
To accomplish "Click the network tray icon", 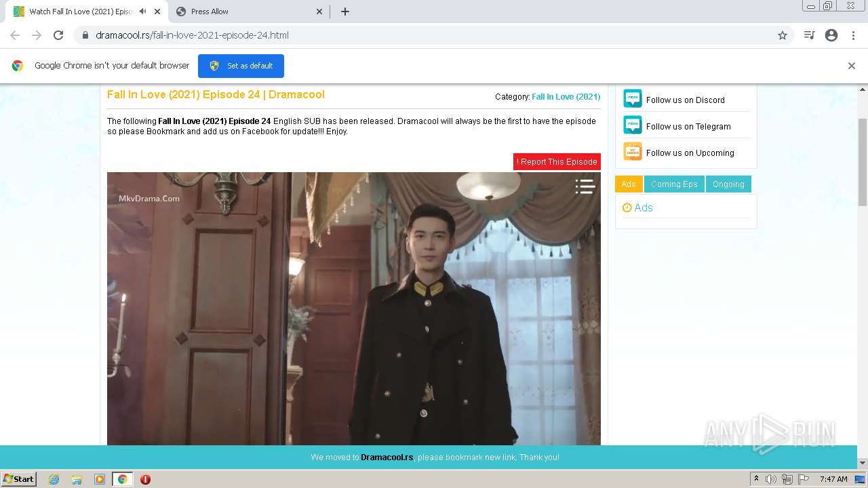I will tap(787, 479).
